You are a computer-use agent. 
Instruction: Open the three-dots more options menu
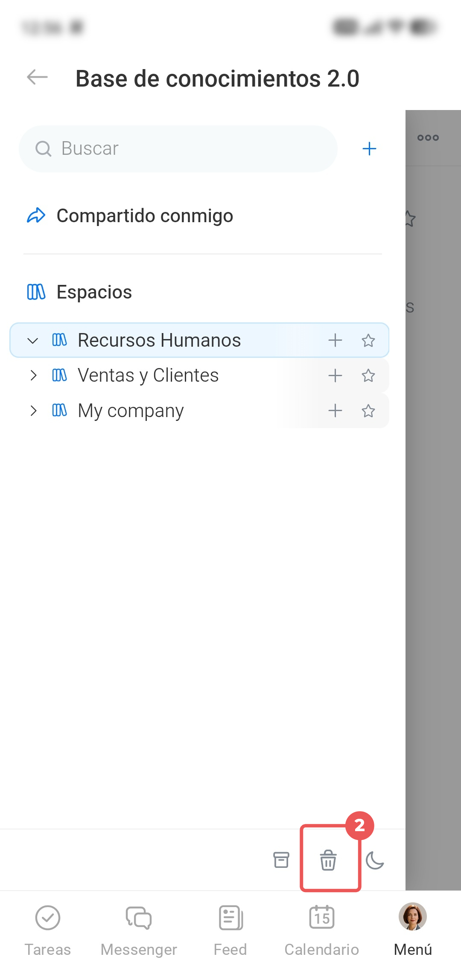(x=428, y=137)
